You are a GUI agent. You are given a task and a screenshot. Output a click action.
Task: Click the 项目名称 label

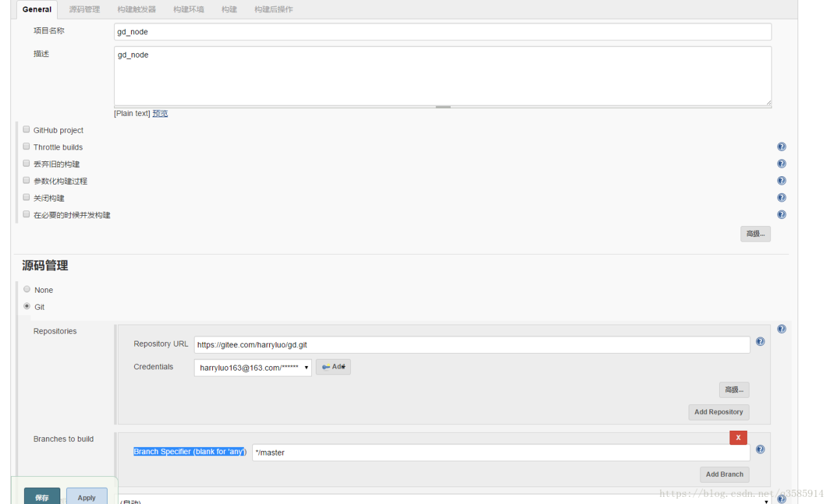point(49,30)
